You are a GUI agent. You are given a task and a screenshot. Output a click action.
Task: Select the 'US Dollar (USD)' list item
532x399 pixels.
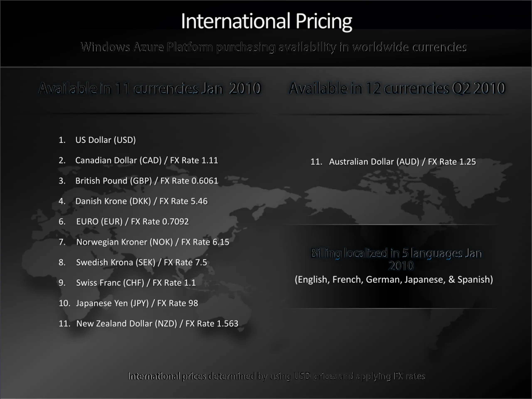[x=97, y=140]
